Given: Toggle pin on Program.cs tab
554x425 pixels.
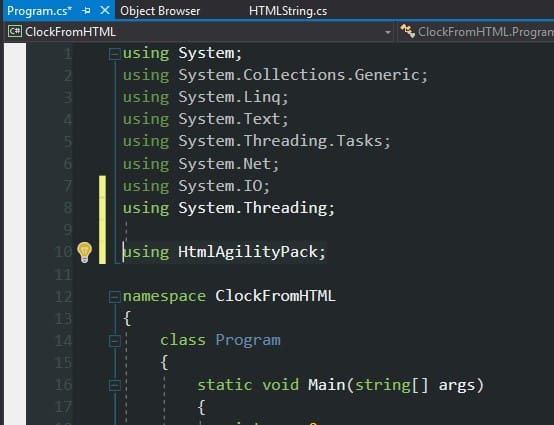Looking at the screenshot, I should [x=86, y=11].
